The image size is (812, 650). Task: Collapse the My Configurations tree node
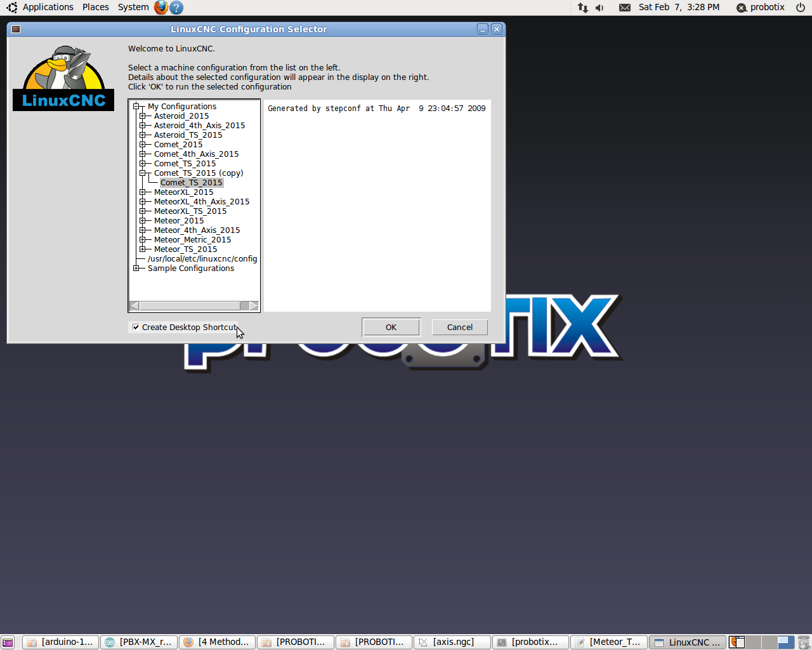click(x=136, y=107)
